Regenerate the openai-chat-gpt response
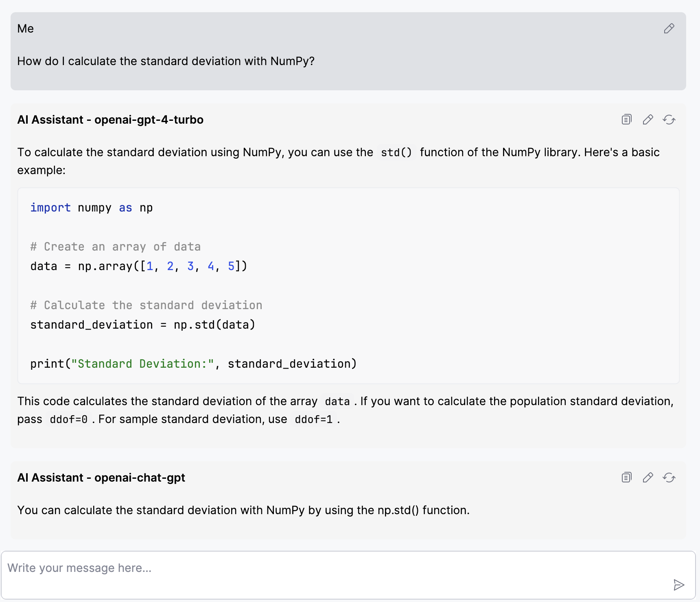Image resolution: width=700 pixels, height=602 pixels. [x=669, y=478]
